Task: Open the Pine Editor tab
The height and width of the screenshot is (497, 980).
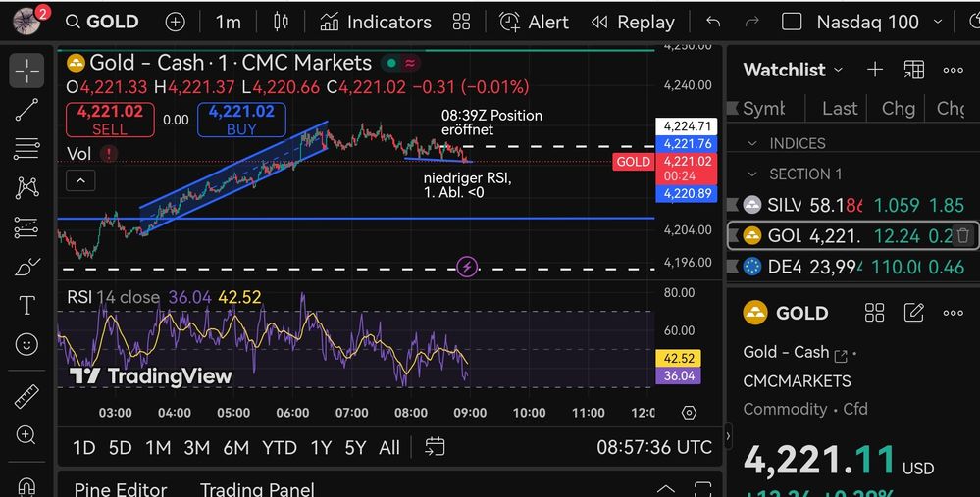Action: 120,489
